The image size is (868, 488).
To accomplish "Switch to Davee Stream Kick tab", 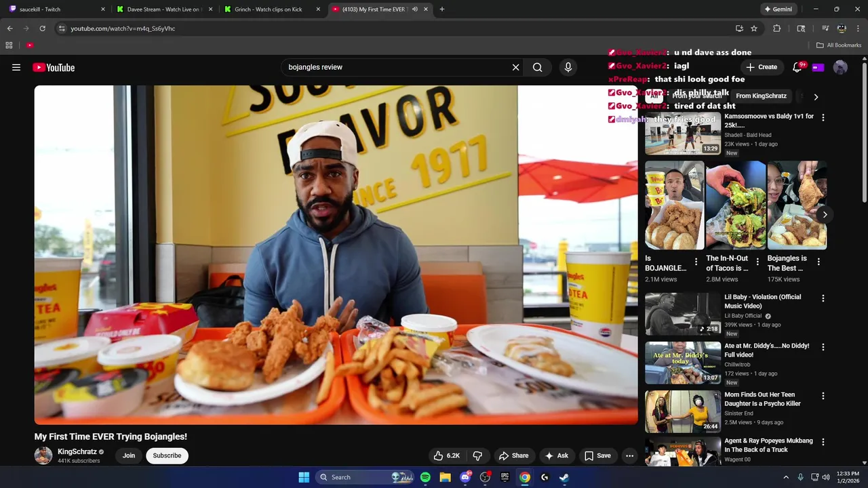I will 164,9.
